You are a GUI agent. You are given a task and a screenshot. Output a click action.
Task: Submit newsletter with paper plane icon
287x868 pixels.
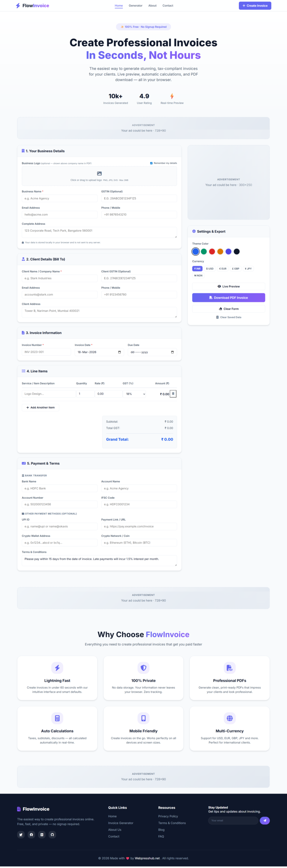click(265, 821)
